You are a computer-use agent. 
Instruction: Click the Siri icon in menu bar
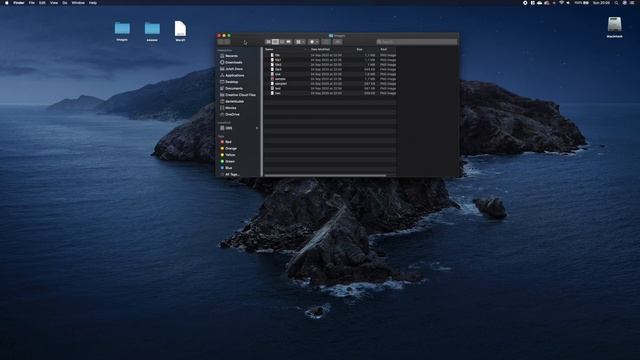[x=624, y=3]
